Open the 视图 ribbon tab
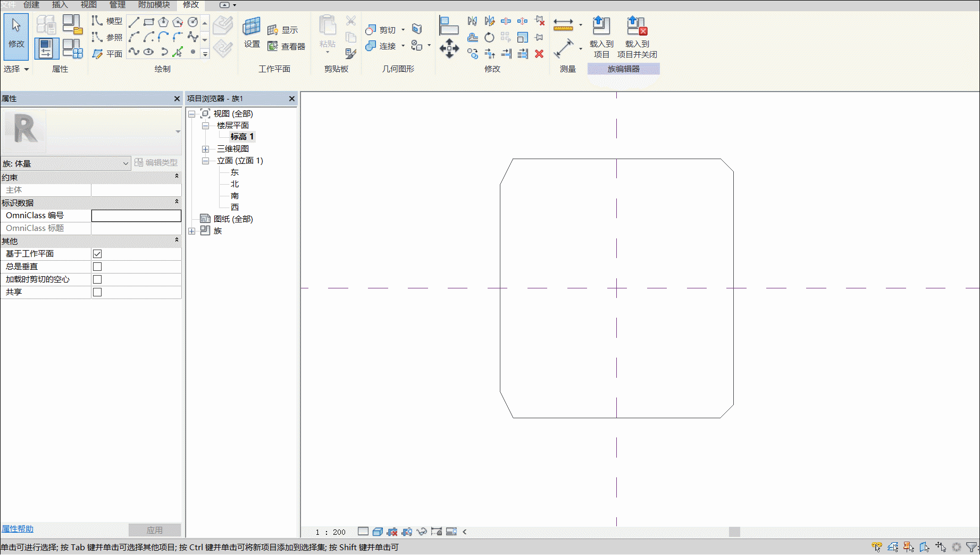Viewport: 980px width, 555px height. coord(88,5)
